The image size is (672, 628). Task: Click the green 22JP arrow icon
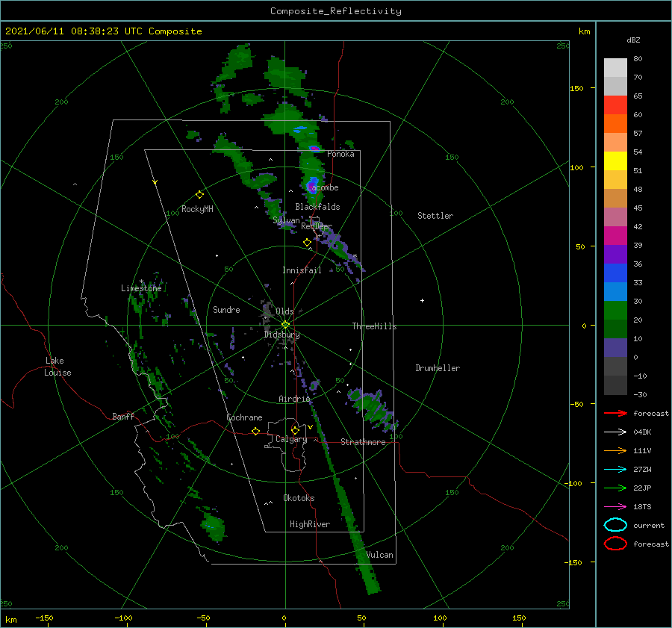[615, 488]
